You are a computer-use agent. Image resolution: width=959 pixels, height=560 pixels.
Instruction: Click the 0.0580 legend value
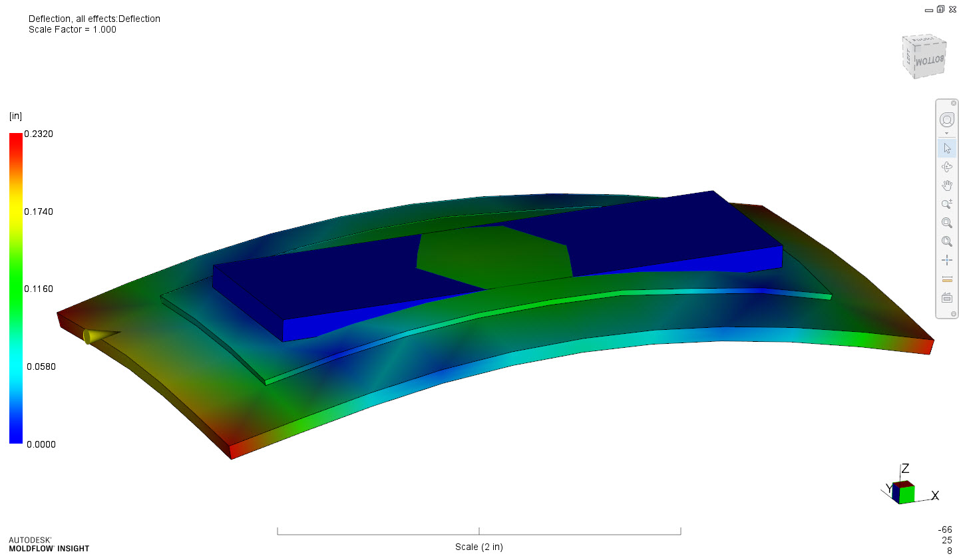(41, 366)
